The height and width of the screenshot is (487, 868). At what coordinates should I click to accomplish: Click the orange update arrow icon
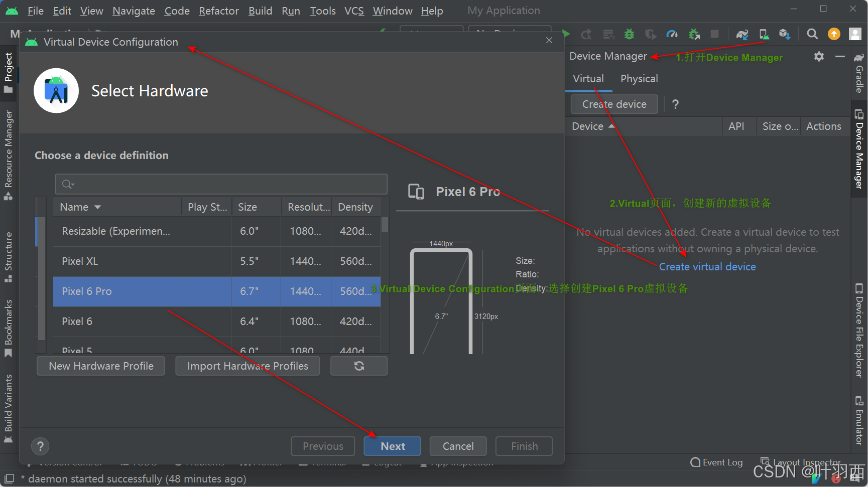[x=834, y=34]
